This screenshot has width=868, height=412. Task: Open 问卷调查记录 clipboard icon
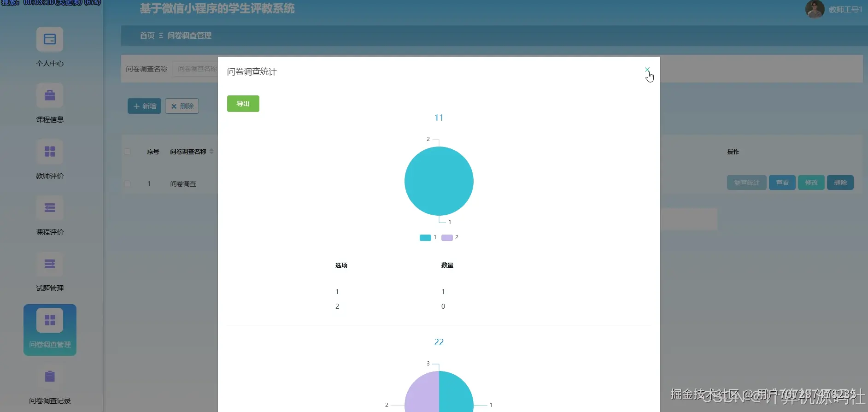pyautogui.click(x=50, y=377)
